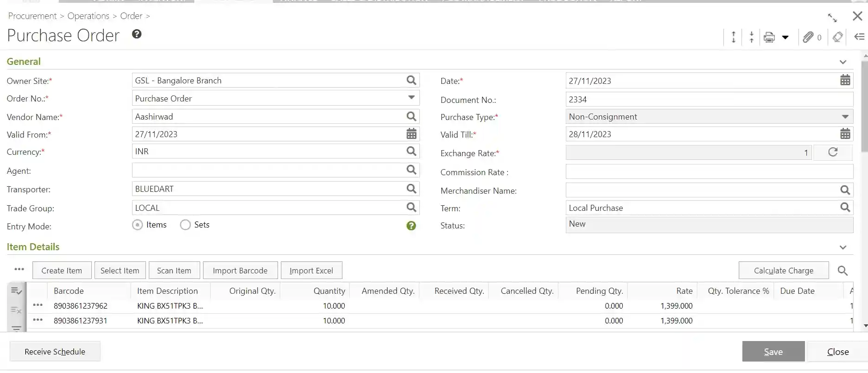
Task: Click the remove rows icon beside grid
Action: click(x=16, y=310)
